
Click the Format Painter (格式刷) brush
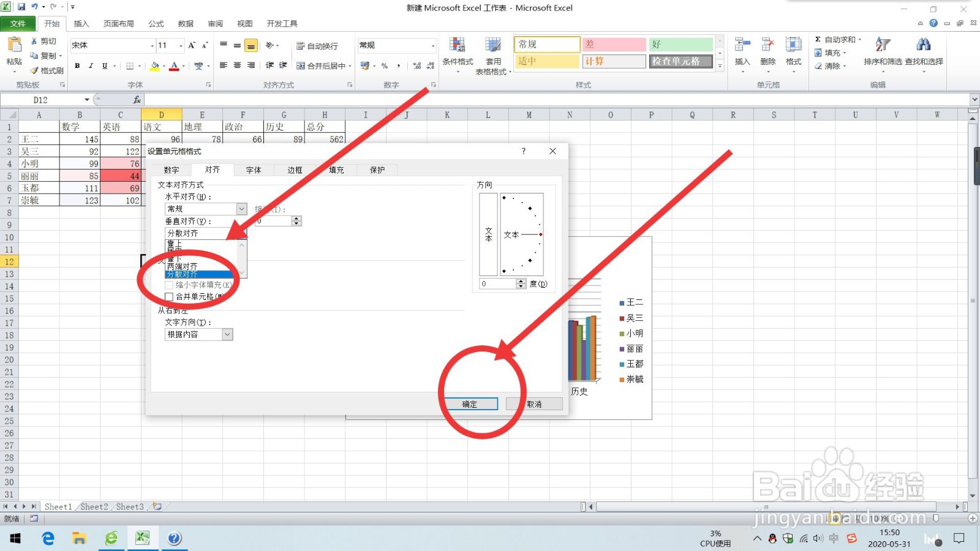[x=34, y=70]
